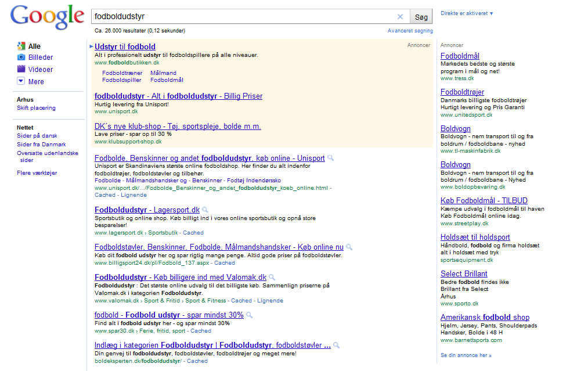Click Lignende for Valomak result
Viewport: 588px width, 371px height.
coord(270,301)
